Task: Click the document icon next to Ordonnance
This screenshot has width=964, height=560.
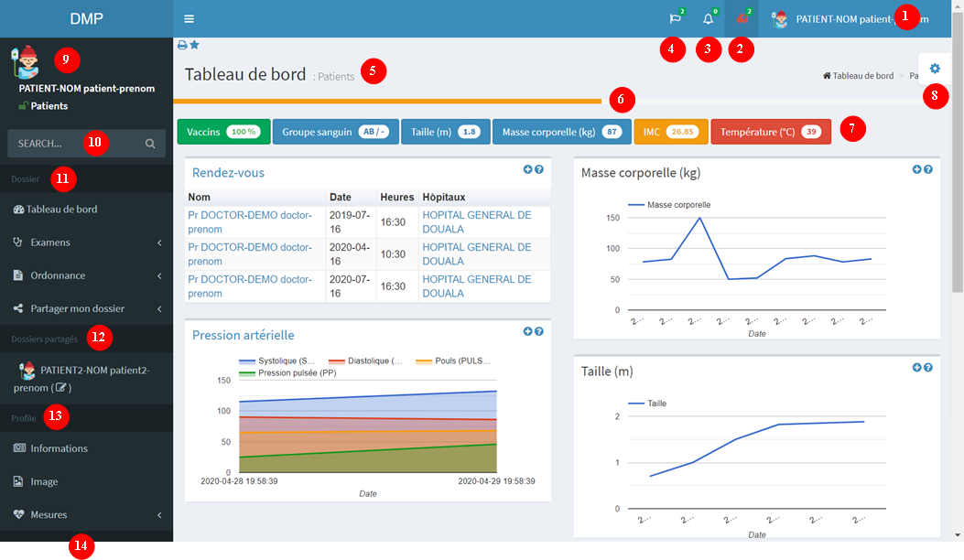Action: point(17,275)
